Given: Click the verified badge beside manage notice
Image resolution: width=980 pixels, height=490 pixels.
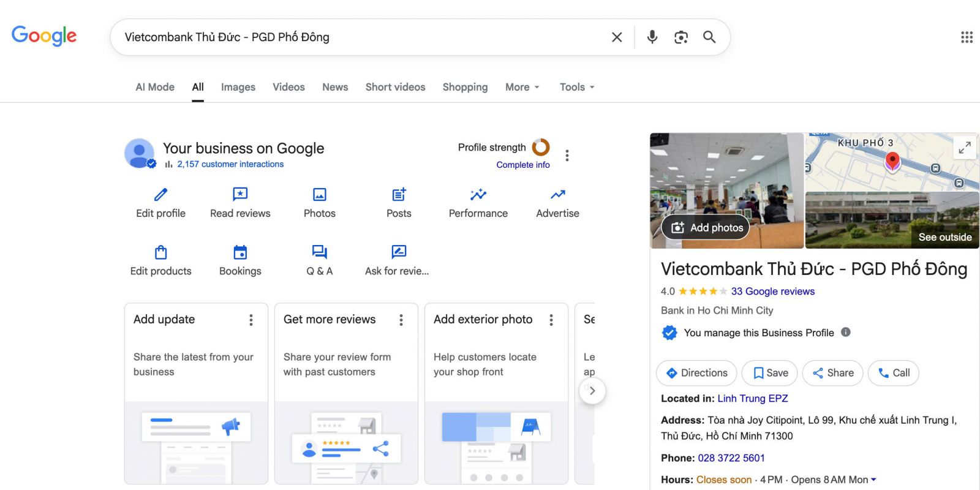Looking at the screenshot, I should (669, 333).
